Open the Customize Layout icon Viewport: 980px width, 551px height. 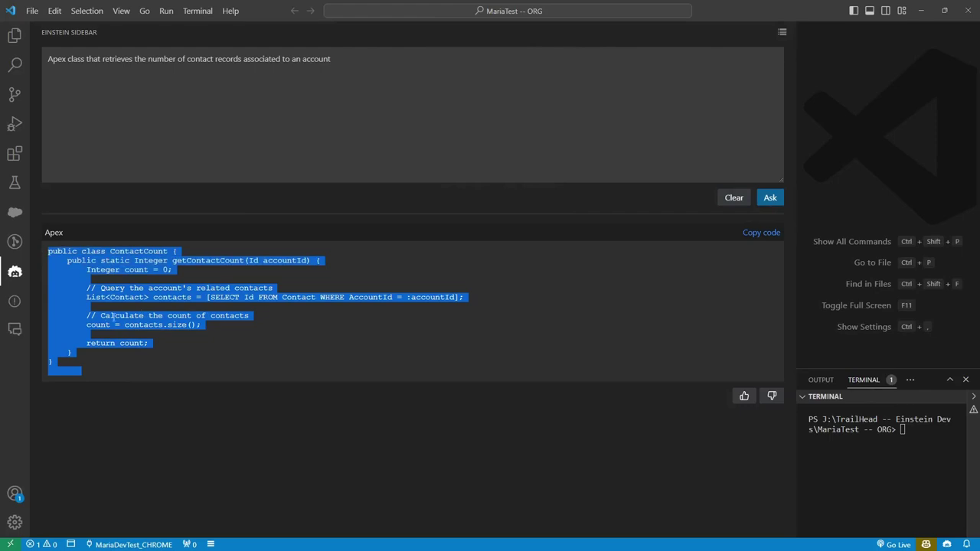tap(902, 11)
